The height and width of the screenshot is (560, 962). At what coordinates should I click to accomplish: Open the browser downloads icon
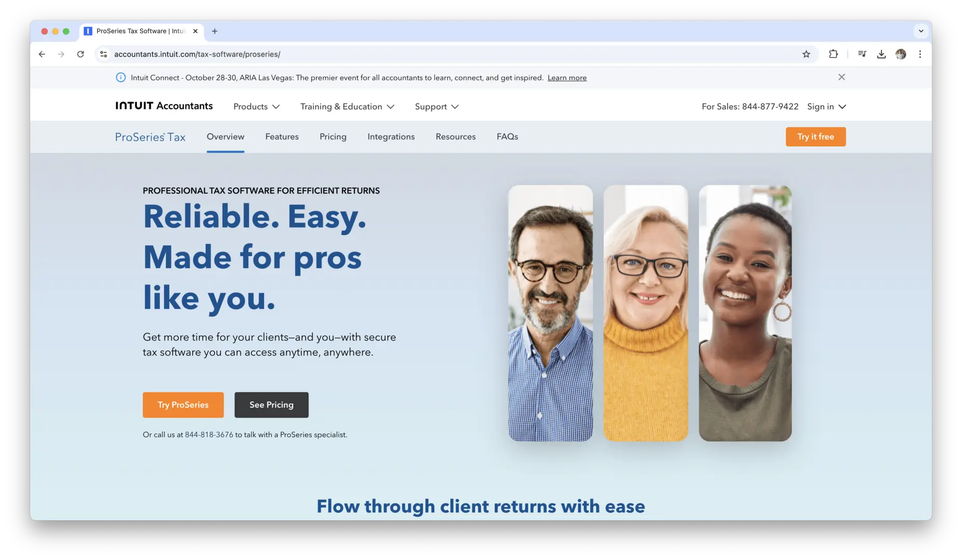pyautogui.click(x=881, y=54)
